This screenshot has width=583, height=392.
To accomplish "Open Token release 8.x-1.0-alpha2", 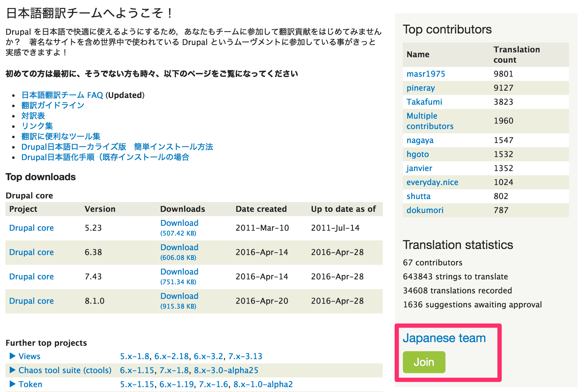I will [263, 384].
